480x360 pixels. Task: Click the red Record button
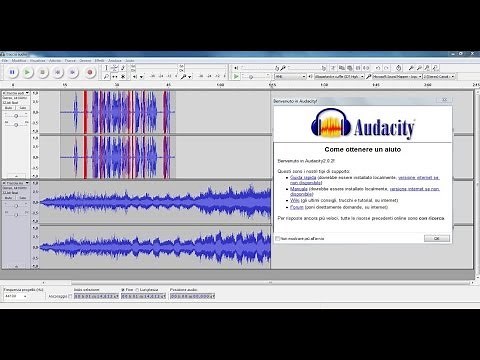point(90,72)
